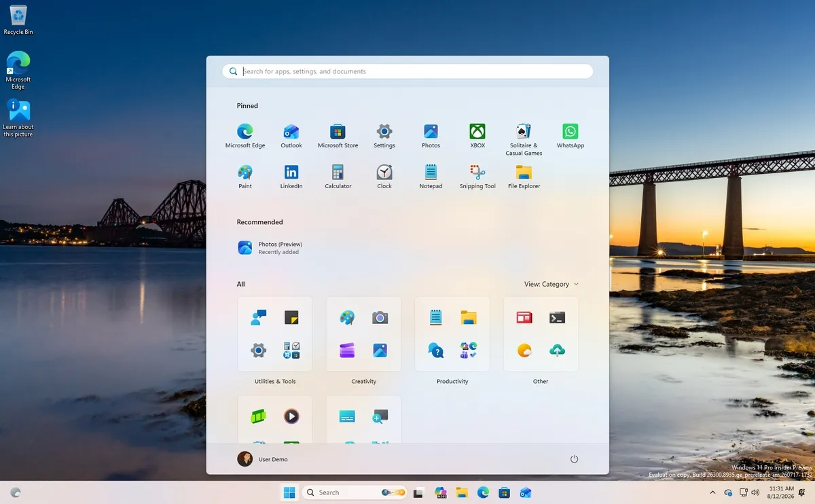The height and width of the screenshot is (504, 815).
Task: Open LinkedIn from the pinned section
Action: (291, 177)
